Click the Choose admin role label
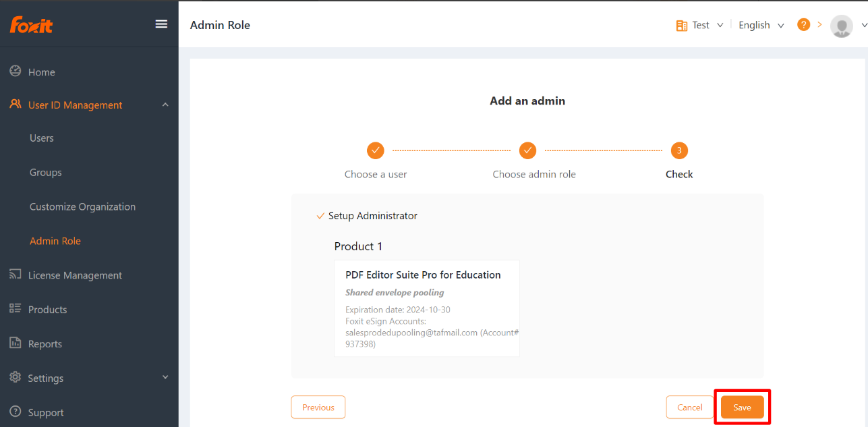The height and width of the screenshot is (427, 868). click(x=534, y=174)
